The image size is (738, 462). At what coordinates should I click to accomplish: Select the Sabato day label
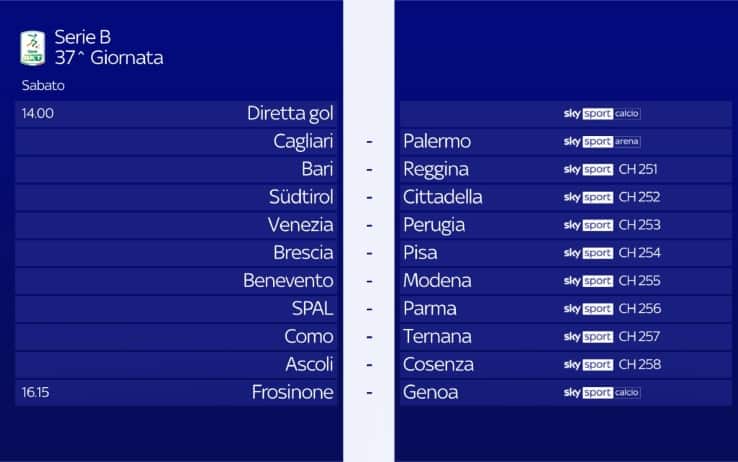pos(42,86)
